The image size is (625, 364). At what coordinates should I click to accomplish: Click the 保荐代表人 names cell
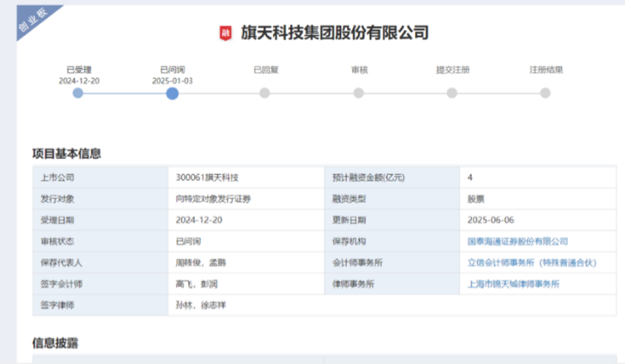(x=246, y=263)
